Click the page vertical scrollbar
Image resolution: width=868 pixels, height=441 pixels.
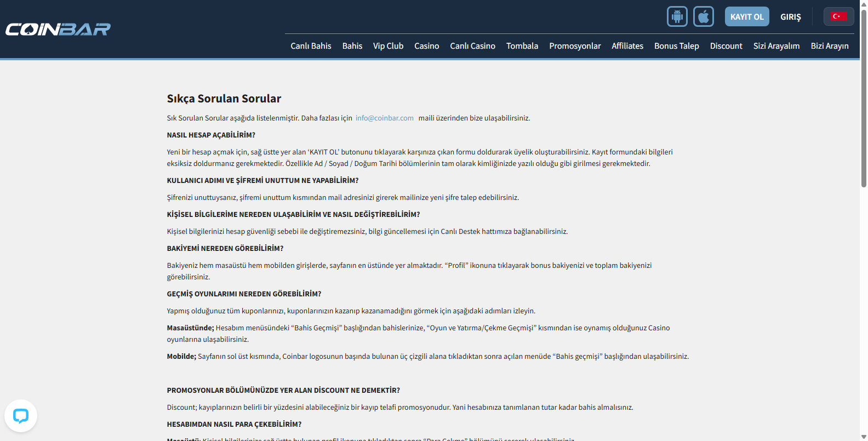pos(864,99)
